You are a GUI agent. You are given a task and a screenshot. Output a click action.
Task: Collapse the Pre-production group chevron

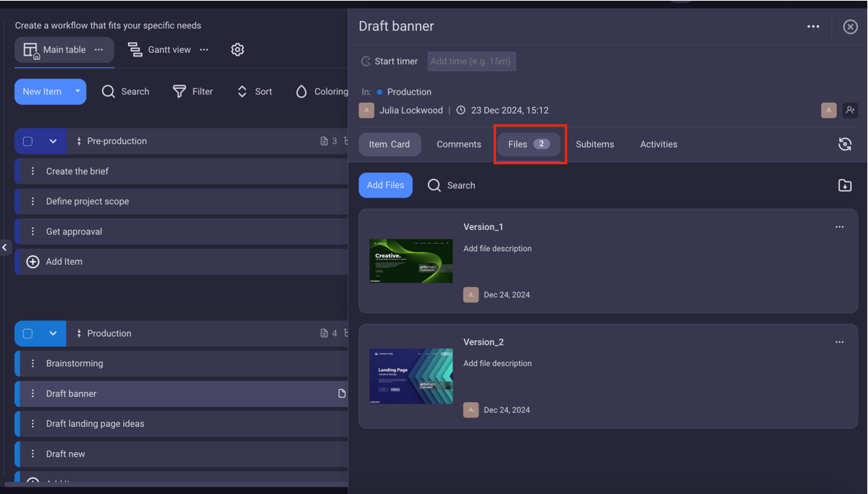pyautogui.click(x=53, y=142)
